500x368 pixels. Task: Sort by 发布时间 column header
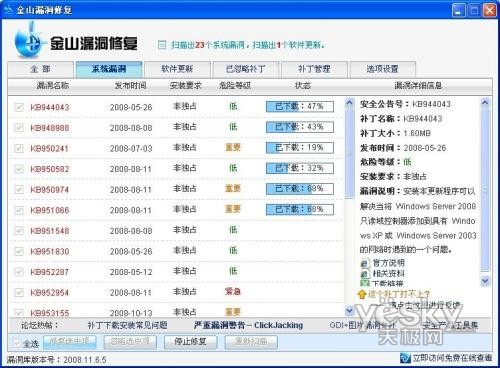(x=130, y=86)
